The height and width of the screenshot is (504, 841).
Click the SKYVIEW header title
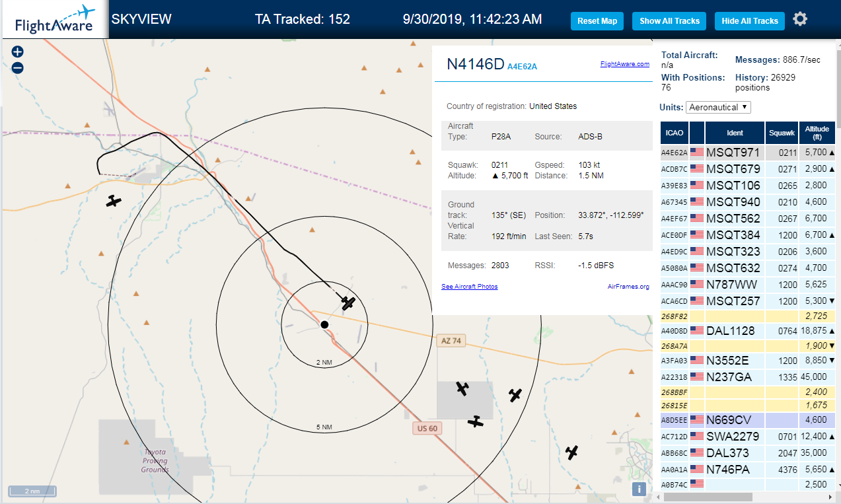pyautogui.click(x=141, y=19)
